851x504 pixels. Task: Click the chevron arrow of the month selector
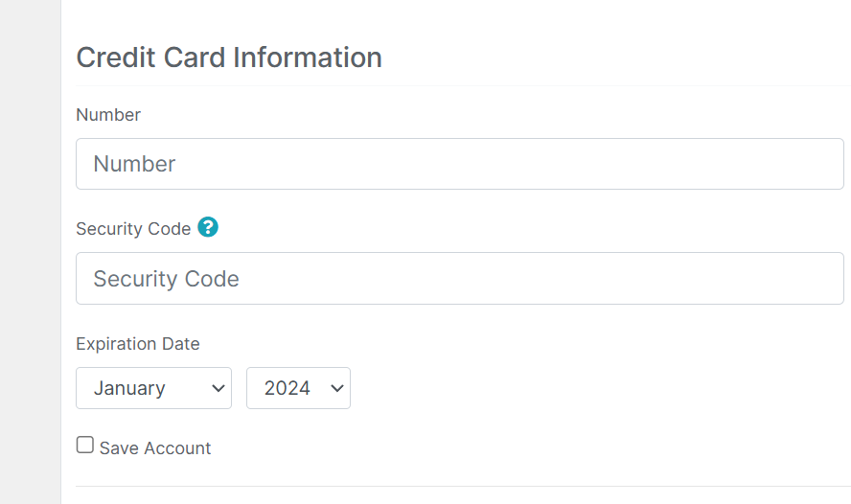pos(218,388)
